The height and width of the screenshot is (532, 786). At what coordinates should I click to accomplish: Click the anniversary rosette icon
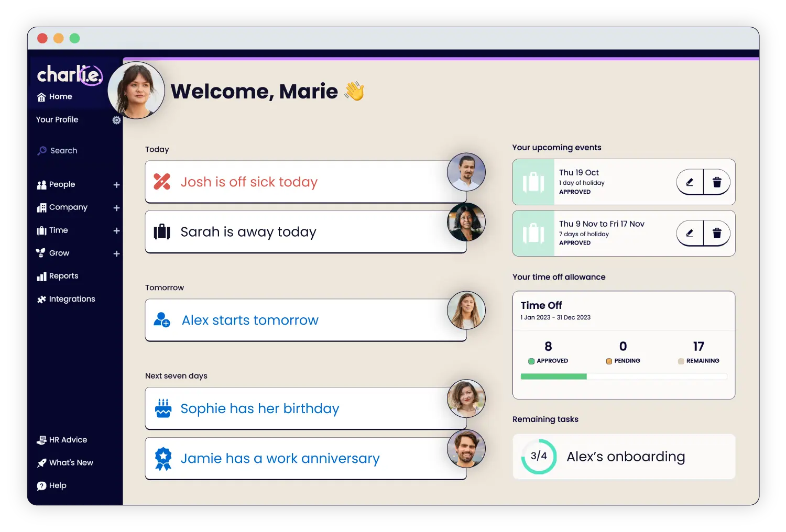(163, 459)
